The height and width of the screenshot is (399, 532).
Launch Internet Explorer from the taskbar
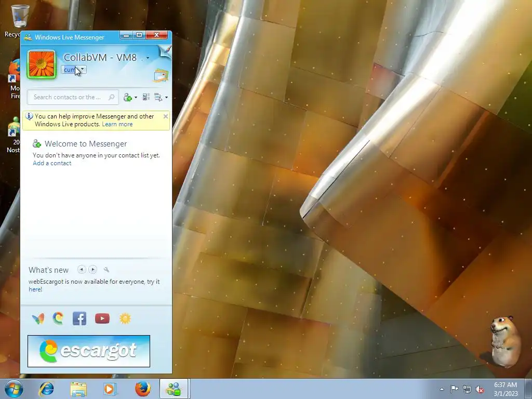pos(46,389)
